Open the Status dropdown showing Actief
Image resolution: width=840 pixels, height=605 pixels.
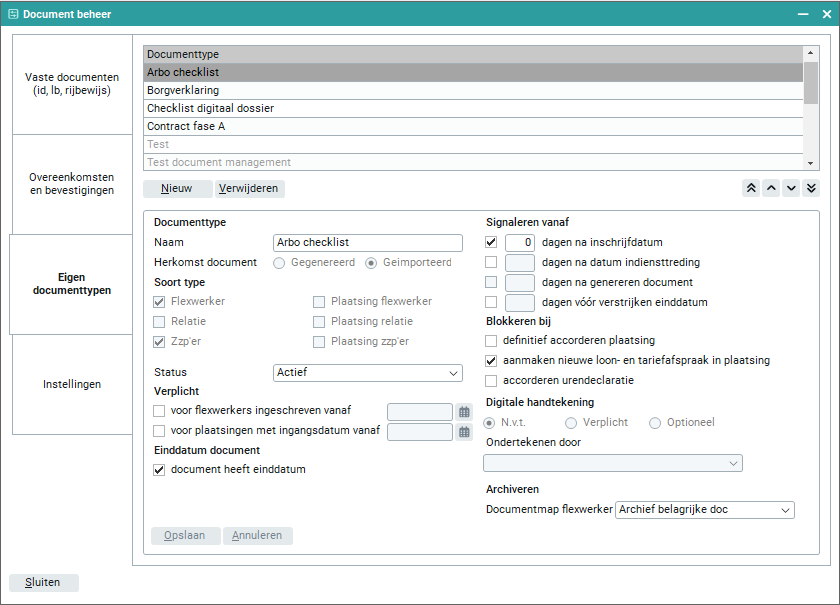coord(368,373)
